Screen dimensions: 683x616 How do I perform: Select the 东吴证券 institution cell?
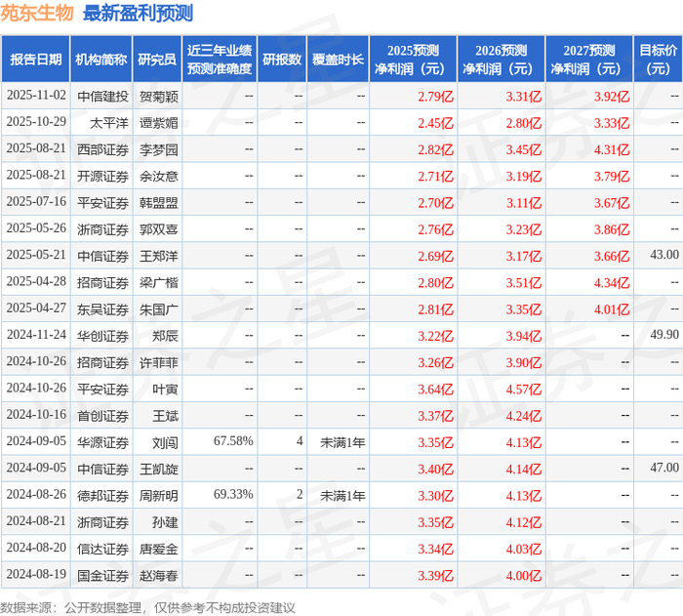pyautogui.click(x=102, y=309)
